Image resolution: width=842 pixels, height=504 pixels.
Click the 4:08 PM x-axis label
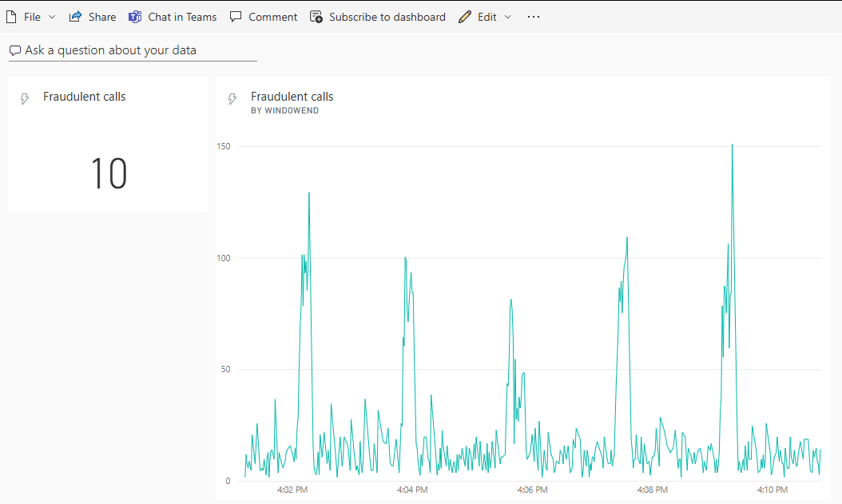pyautogui.click(x=653, y=490)
